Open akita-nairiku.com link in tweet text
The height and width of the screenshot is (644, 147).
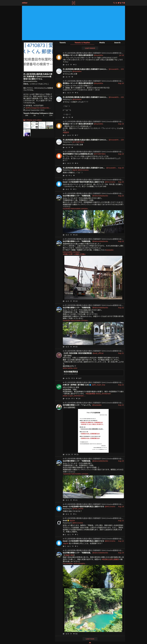pyautogui.click(x=70, y=368)
